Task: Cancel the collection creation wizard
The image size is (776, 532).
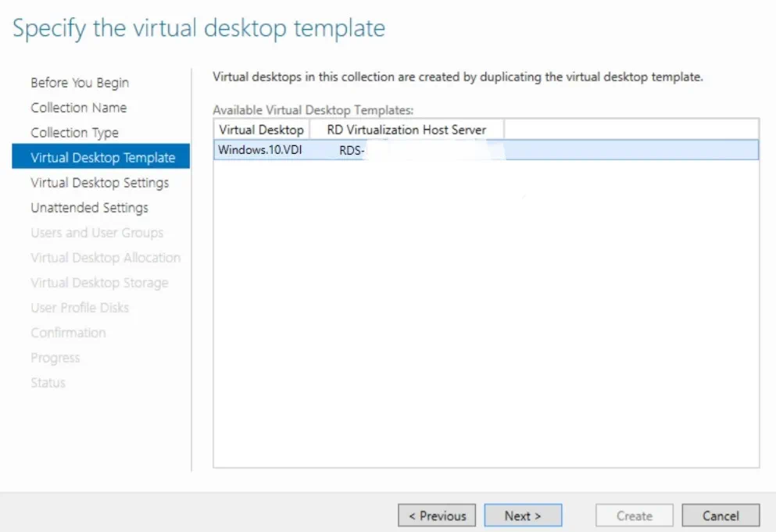Action: click(x=720, y=515)
